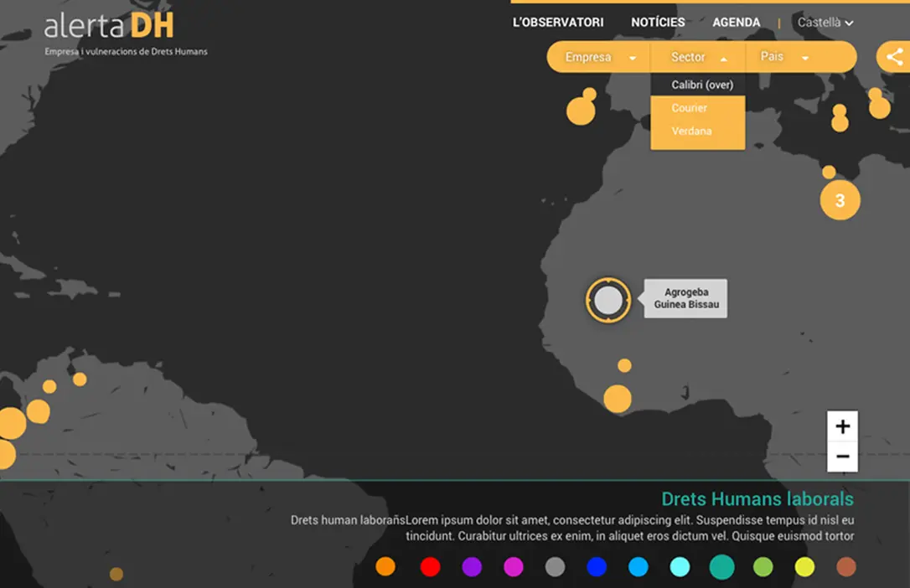910x588 pixels.
Task: Select Courier from the Sector list
Action: pyautogui.click(x=690, y=108)
